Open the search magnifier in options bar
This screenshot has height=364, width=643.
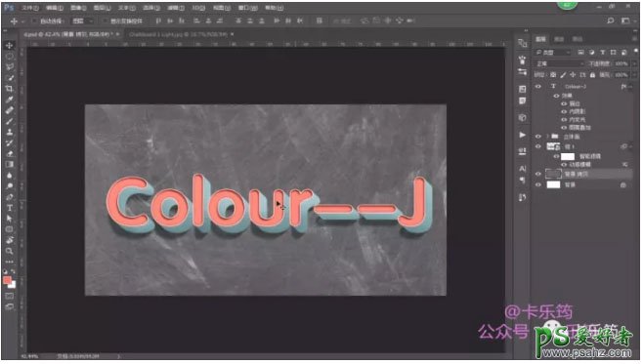(x=611, y=20)
